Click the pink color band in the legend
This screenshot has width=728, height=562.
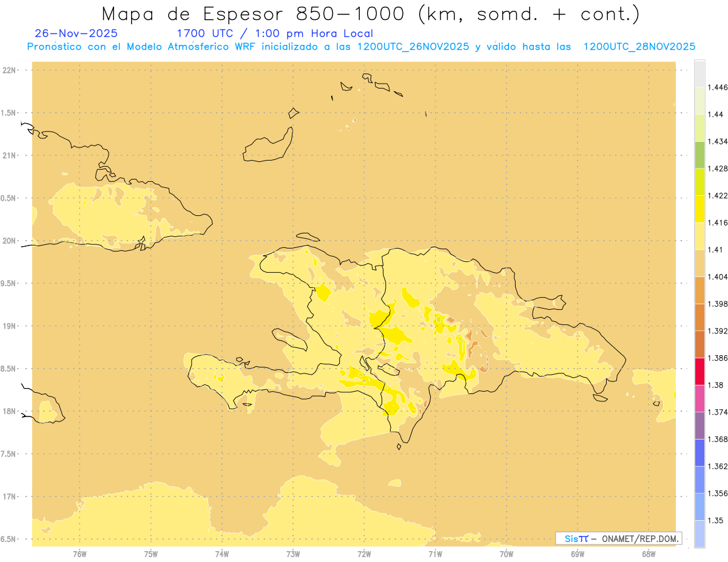699,398
